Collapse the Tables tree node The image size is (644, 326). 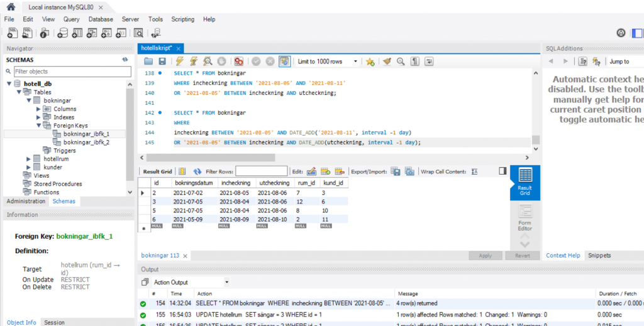(19, 92)
